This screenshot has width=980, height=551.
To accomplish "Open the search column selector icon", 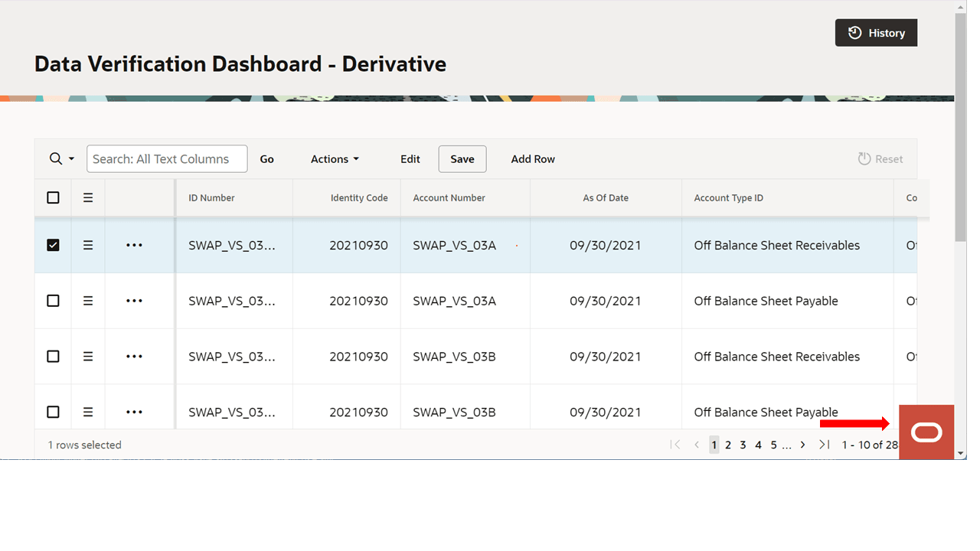I will 57,158.
